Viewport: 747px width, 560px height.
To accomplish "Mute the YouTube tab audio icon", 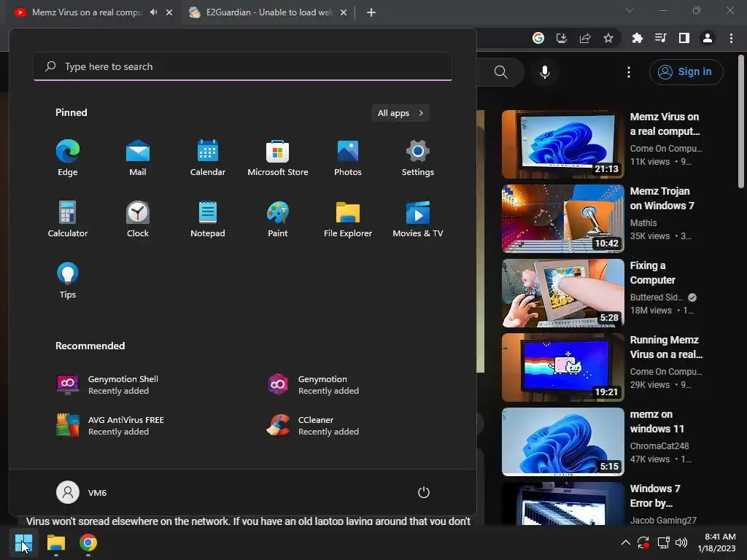I will [x=153, y=12].
